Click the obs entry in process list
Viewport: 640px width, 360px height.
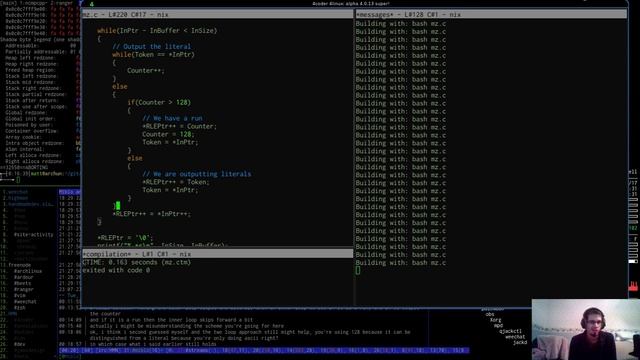click(x=490, y=314)
